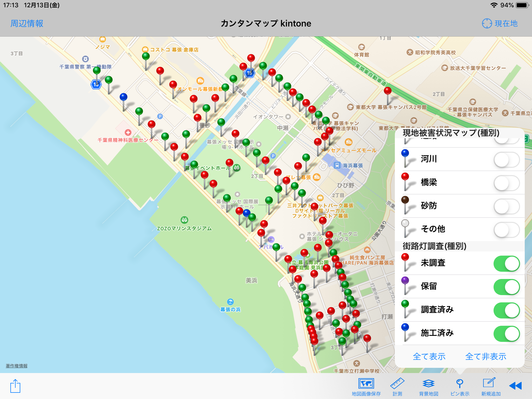
Task: Tap 新規追加 to add new record
Action: pos(491,387)
